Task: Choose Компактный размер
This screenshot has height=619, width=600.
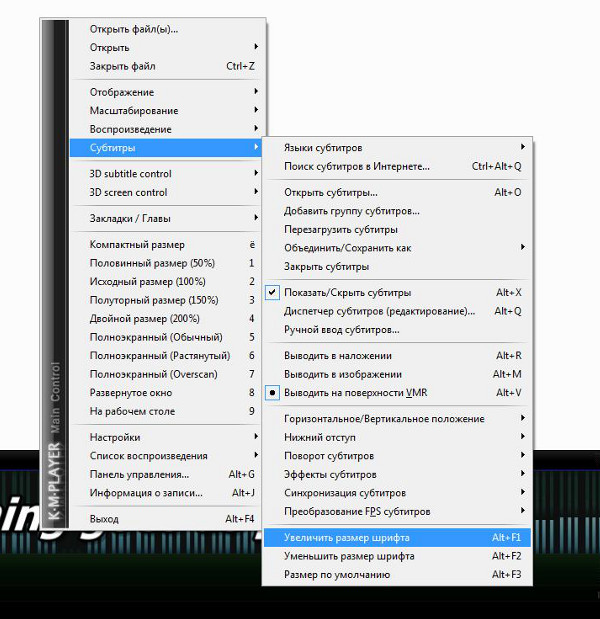Action: point(165,245)
